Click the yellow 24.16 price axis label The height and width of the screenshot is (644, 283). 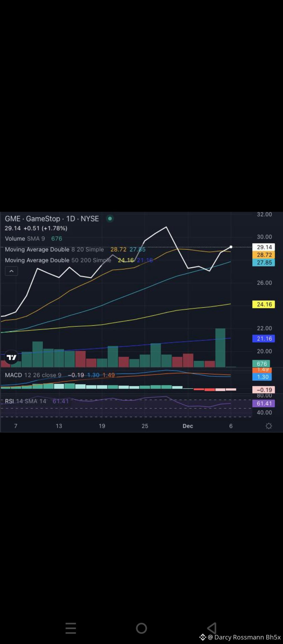tap(264, 304)
